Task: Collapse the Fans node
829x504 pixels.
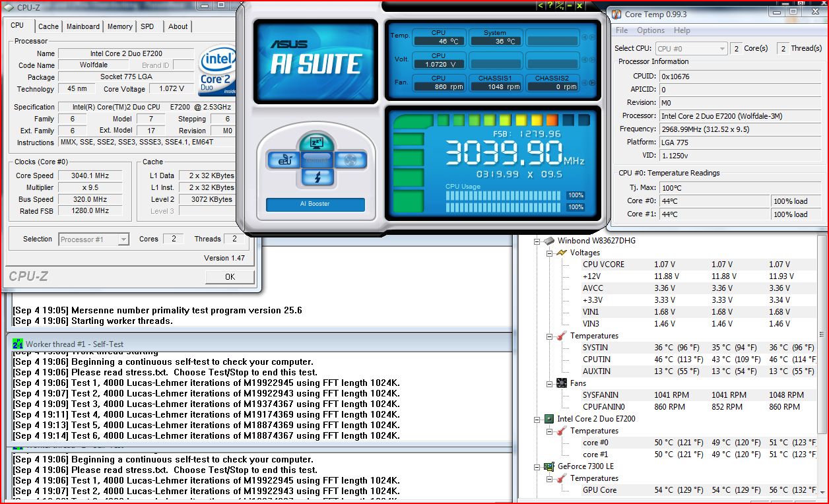Action: (550, 383)
